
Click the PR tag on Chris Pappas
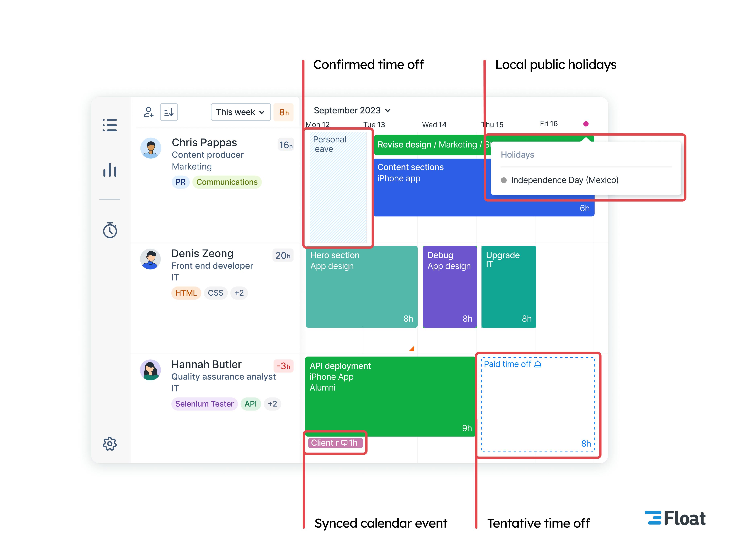point(181,182)
